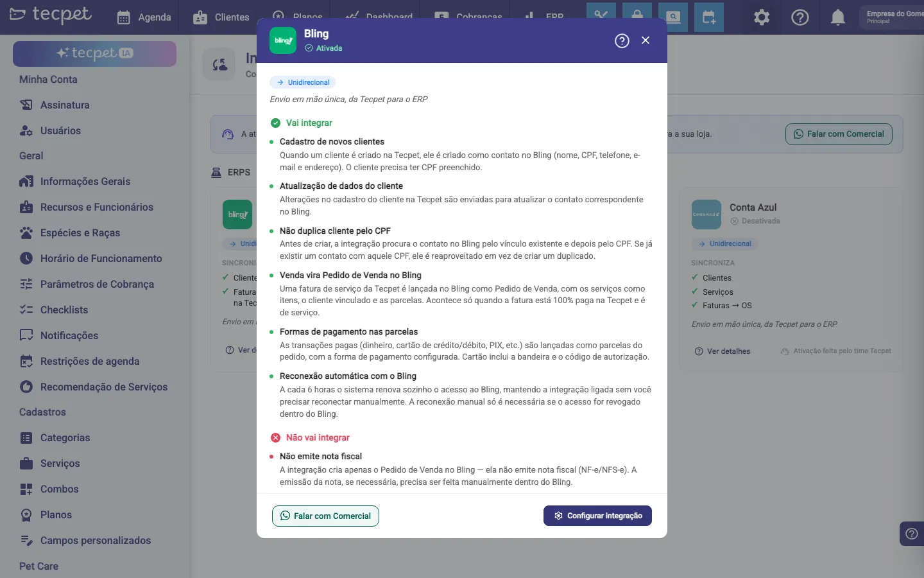Close the Bling details dialog
This screenshot has width=924, height=578.
pos(646,40)
